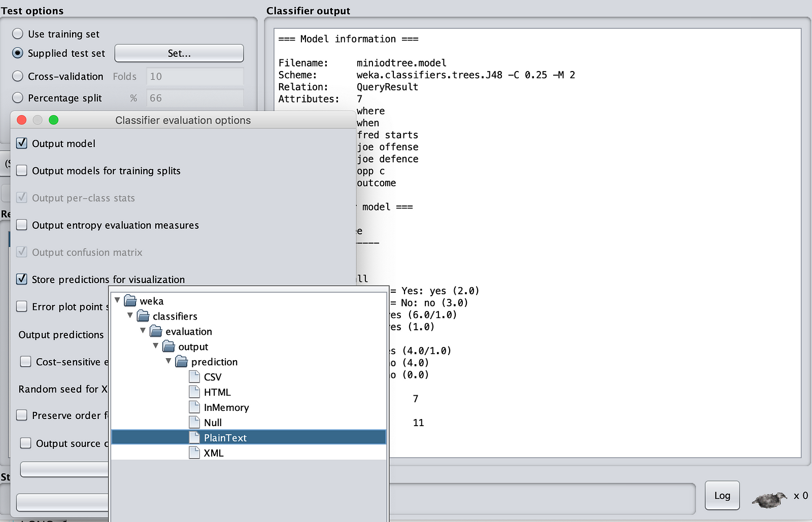Screen dimensions: 812x522
Task: Collapse the weka root node
Action: tap(117, 300)
